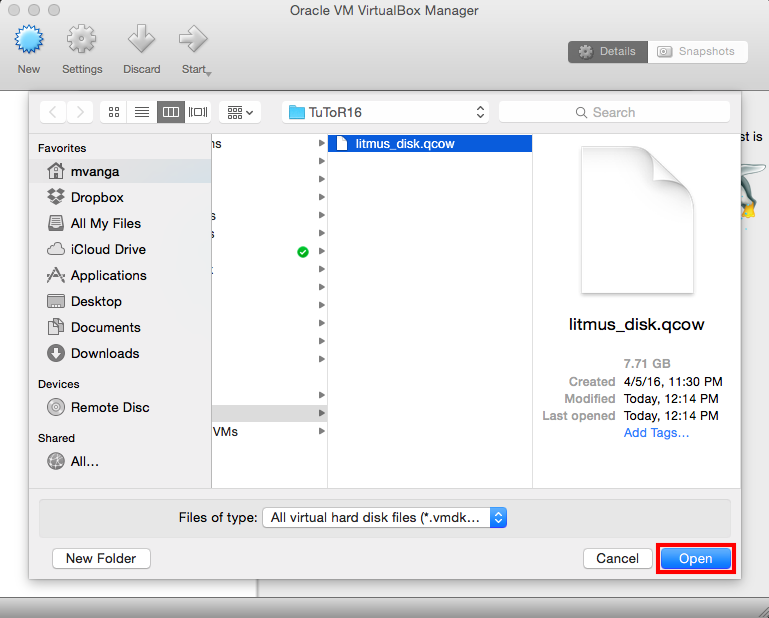
Task: Click the Details gear icon
Action: point(586,52)
